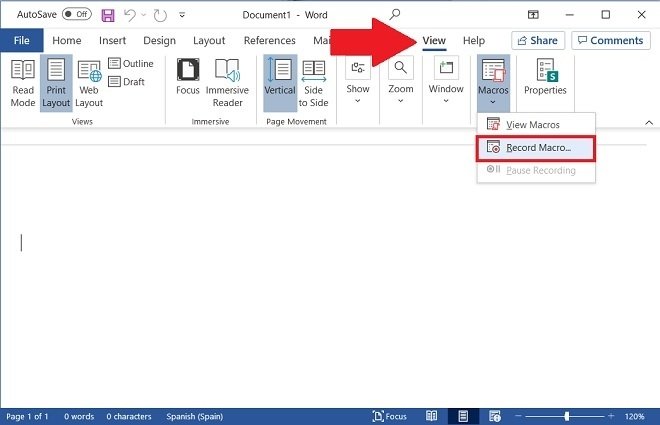The image size is (660, 425).
Task: Open the Undo history dropdown
Action: (x=144, y=15)
